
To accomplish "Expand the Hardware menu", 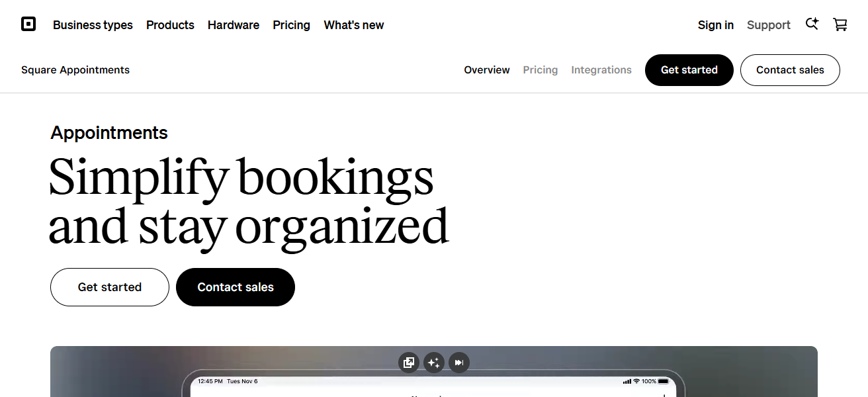I will tap(234, 25).
